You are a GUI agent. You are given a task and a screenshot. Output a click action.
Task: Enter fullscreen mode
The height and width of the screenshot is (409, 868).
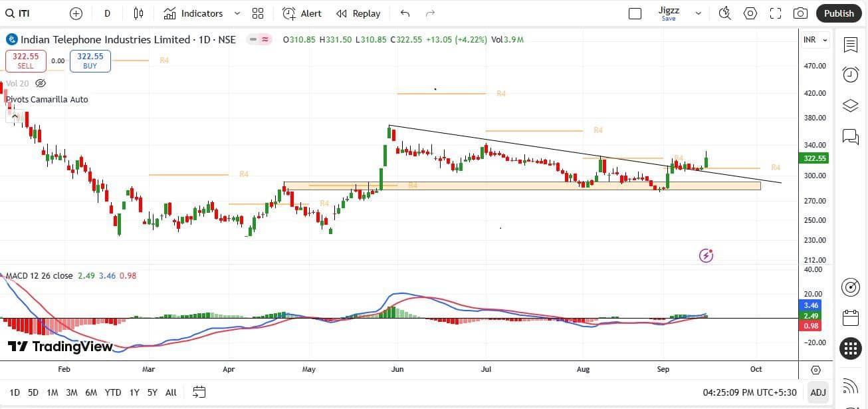(x=776, y=13)
